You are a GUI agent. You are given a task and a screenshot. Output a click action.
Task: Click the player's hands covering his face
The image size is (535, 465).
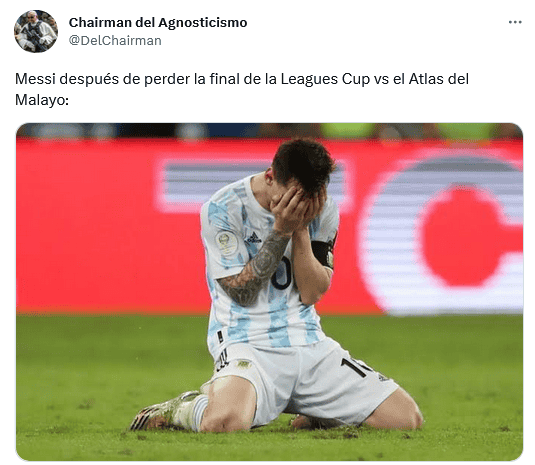point(298,210)
